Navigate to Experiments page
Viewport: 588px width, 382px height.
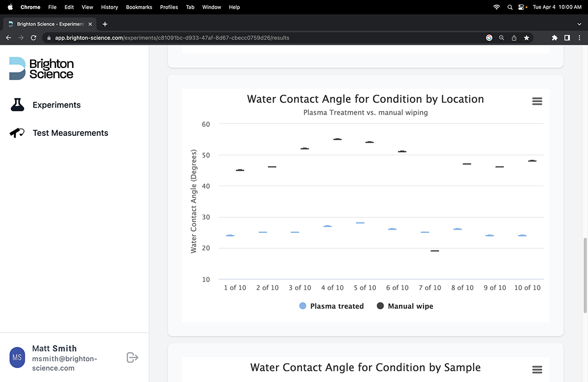(x=57, y=105)
